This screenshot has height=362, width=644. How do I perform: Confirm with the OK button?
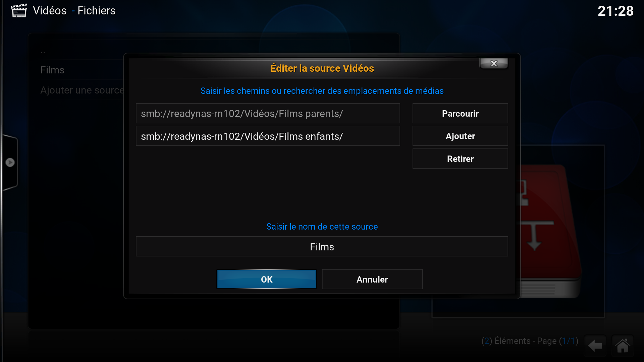pyautogui.click(x=267, y=279)
